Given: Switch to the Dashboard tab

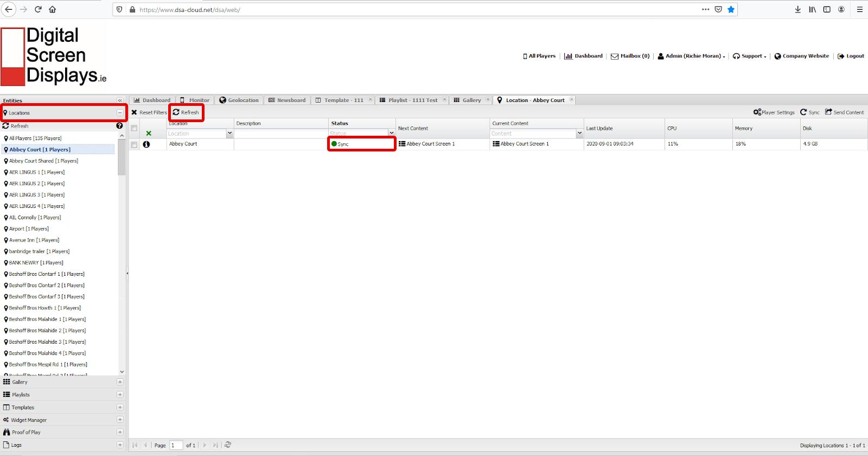Looking at the screenshot, I should coord(152,100).
